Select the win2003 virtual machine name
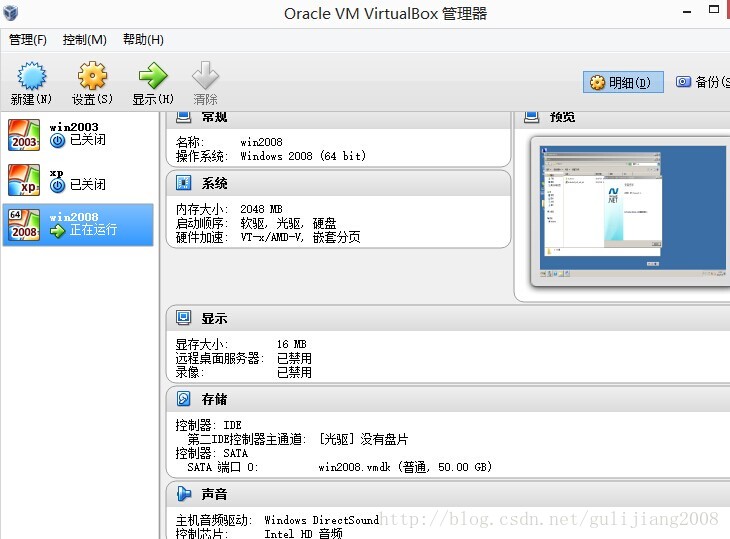Viewport: 730px width, 539px height. click(x=74, y=127)
